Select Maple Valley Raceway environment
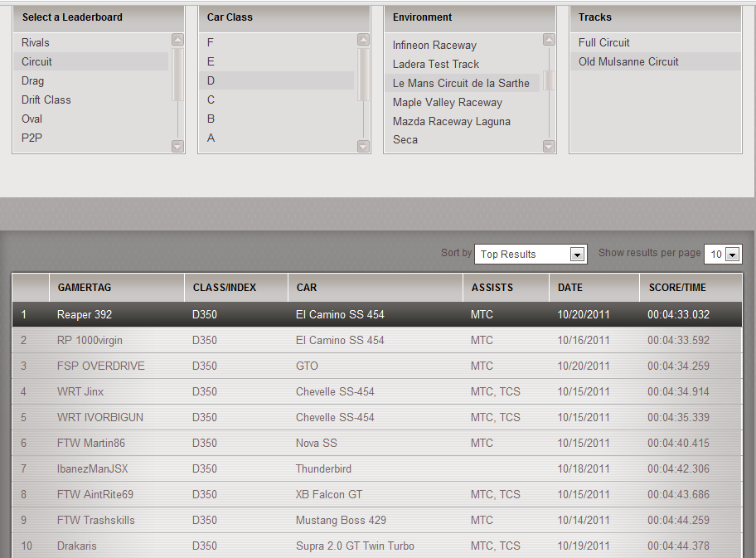 [x=448, y=102]
